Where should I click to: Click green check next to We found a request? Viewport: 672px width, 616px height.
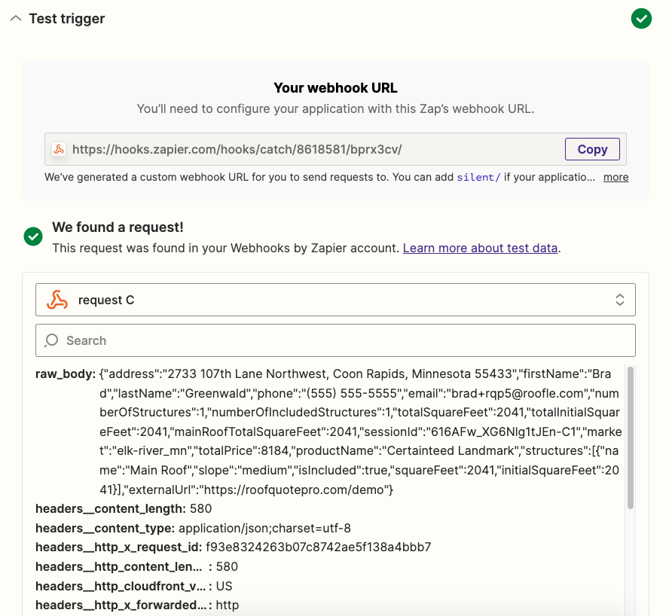coord(33,236)
